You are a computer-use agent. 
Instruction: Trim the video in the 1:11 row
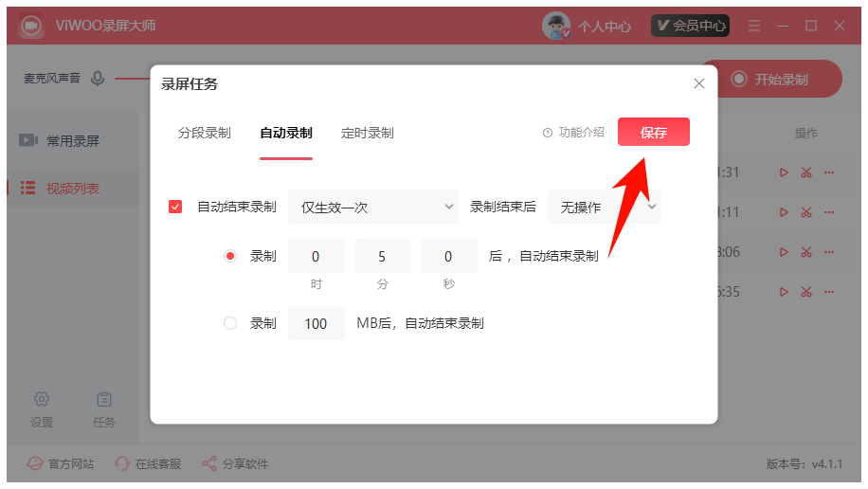pos(806,212)
